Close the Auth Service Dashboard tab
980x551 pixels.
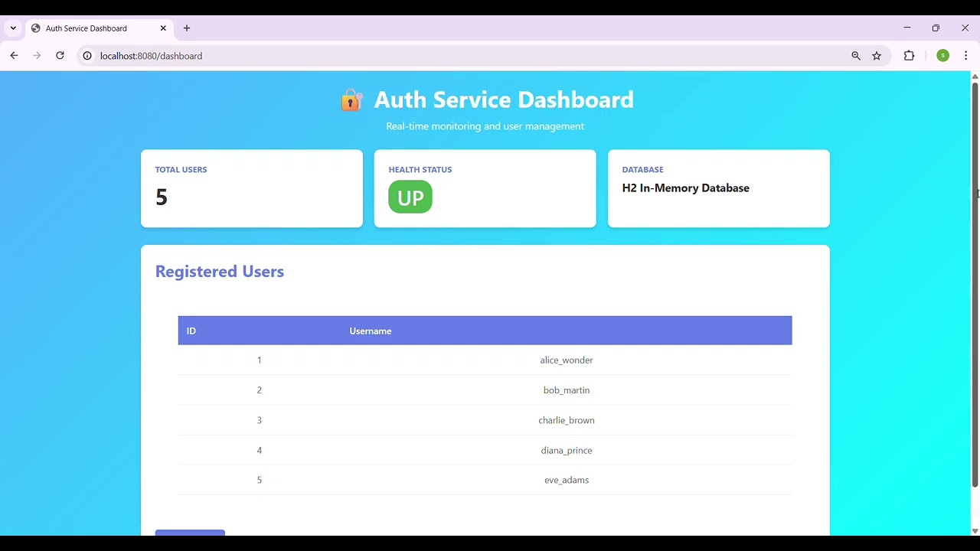point(163,28)
